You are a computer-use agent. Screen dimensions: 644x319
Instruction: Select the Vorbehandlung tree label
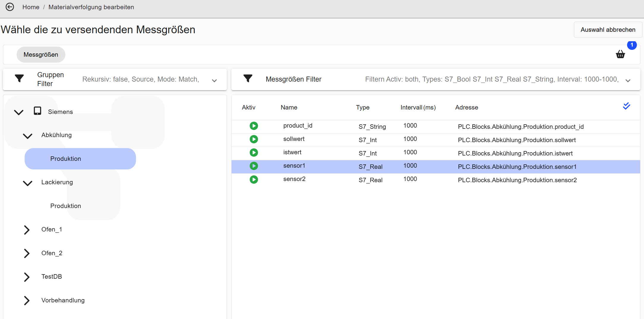tap(63, 300)
